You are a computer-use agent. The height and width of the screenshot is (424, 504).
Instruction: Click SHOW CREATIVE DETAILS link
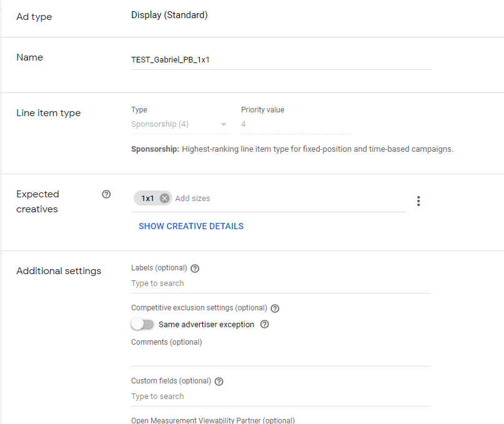[191, 226]
